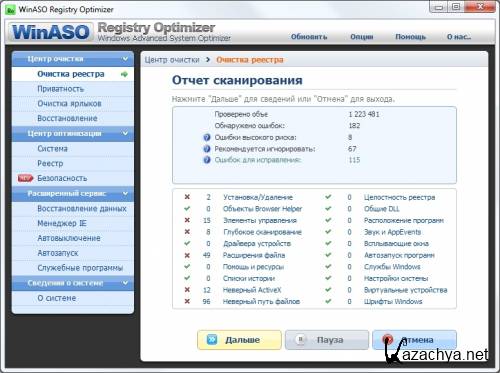
Task: Click the red X icon for Элементы управления
Action: [x=187, y=220]
